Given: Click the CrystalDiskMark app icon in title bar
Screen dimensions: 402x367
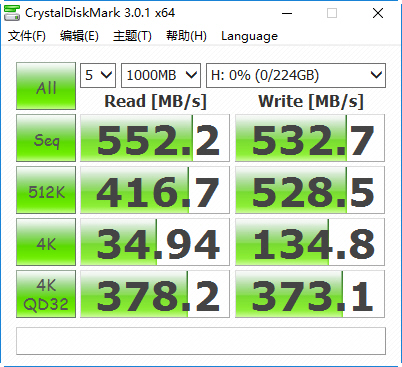Looking at the screenshot, I should 12,13.
